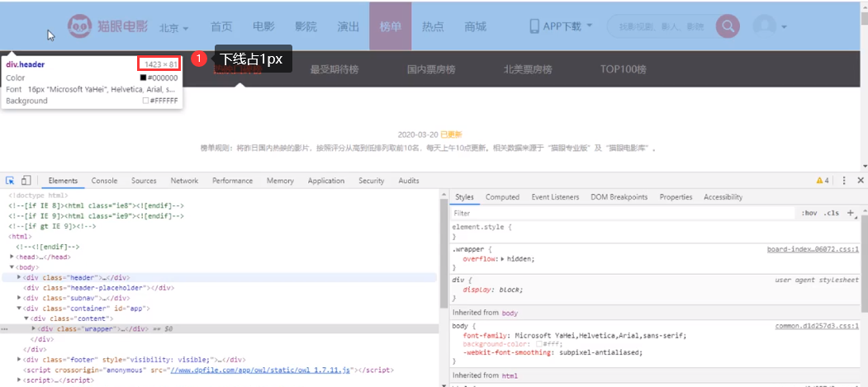Click the Elements panel vertical scrollbar
The width and height of the screenshot is (868, 387).
(x=443, y=254)
